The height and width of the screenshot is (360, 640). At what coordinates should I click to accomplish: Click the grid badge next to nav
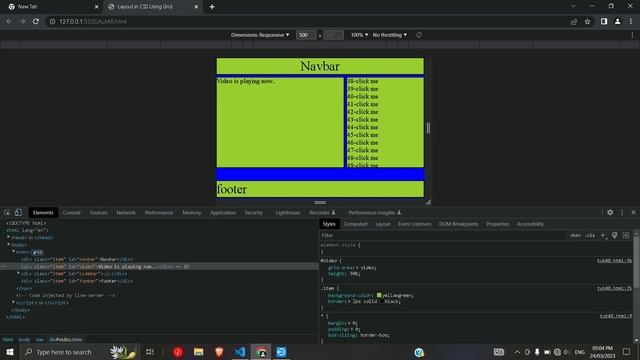point(37,252)
